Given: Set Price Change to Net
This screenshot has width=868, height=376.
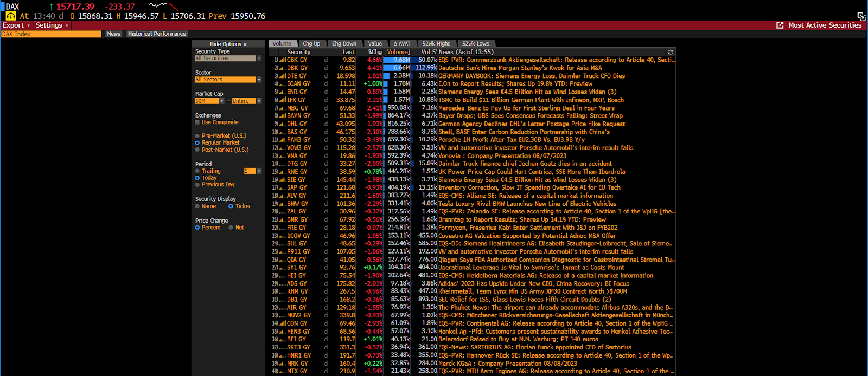Looking at the screenshot, I should 231,228.
